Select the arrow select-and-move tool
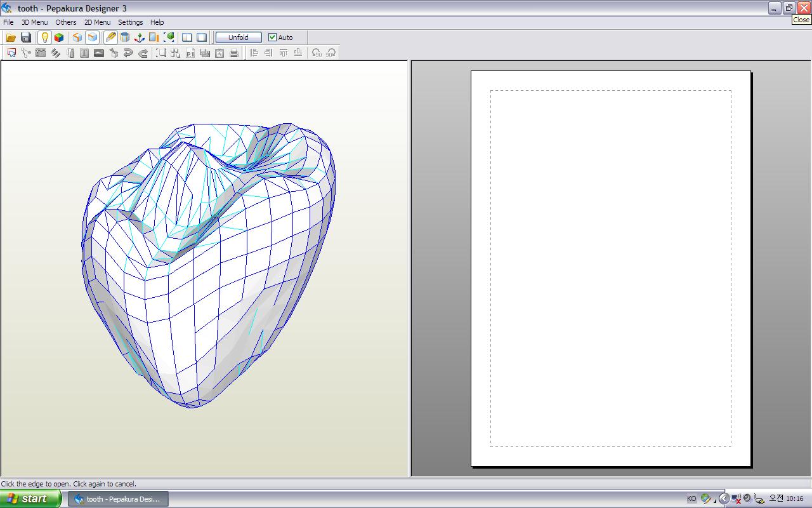Screen dimensions: 812x508 click(11, 53)
